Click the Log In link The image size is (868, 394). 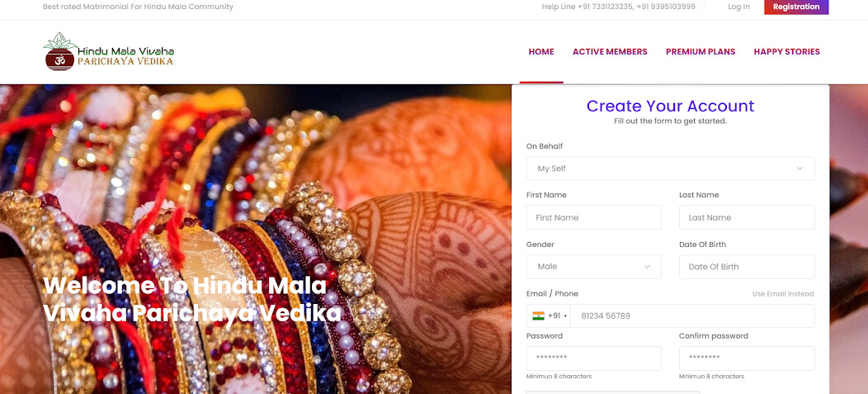pyautogui.click(x=738, y=7)
